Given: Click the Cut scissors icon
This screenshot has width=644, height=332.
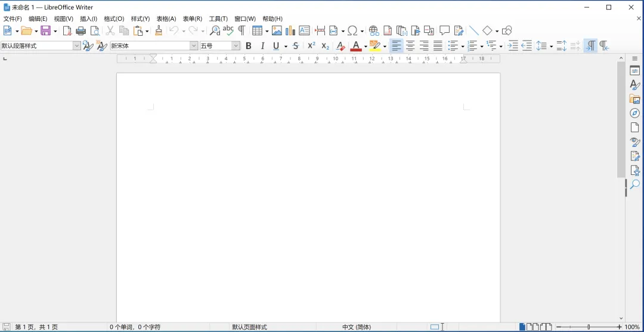Looking at the screenshot, I should (x=110, y=30).
